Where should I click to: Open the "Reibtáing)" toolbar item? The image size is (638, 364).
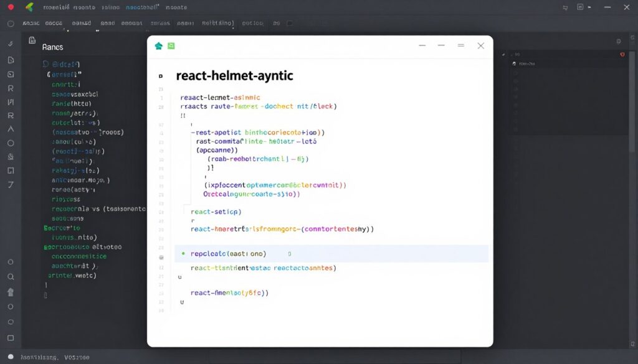point(217,23)
